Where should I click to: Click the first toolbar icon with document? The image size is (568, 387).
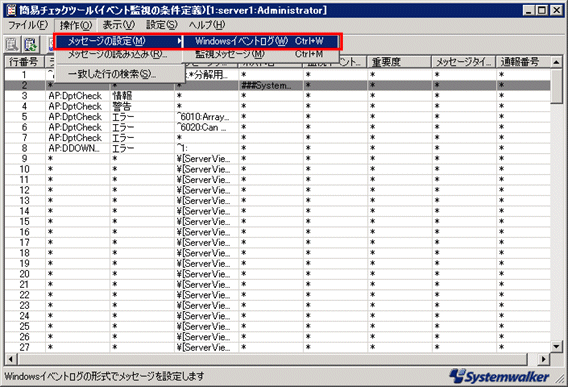[x=12, y=45]
